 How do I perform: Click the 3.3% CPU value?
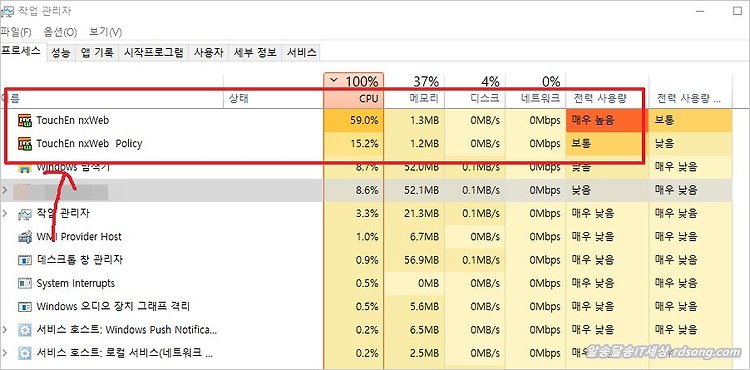coord(367,214)
